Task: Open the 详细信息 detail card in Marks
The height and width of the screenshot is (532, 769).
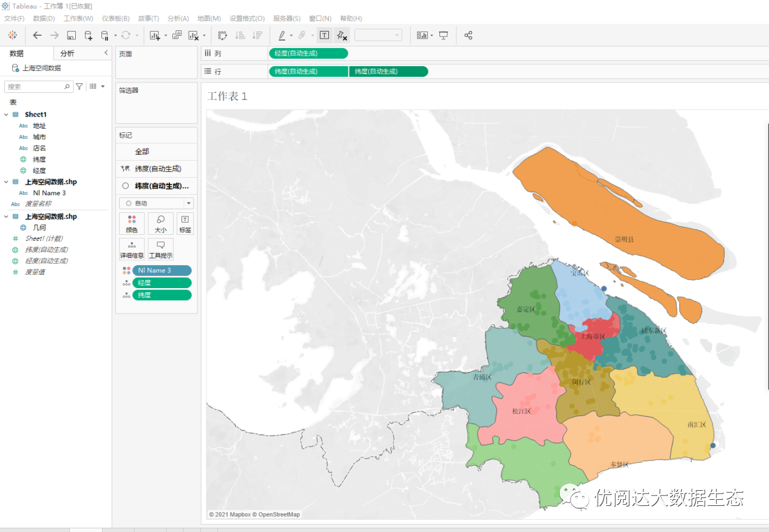Action: tap(132, 249)
